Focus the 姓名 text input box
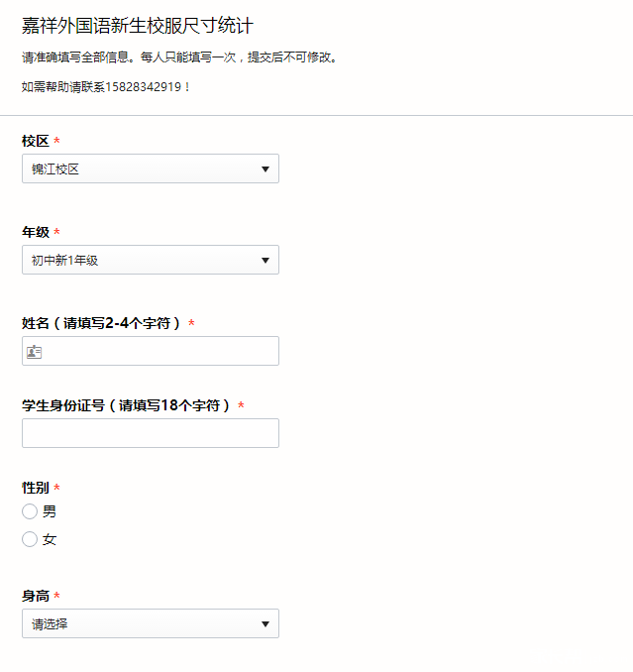 158,351
